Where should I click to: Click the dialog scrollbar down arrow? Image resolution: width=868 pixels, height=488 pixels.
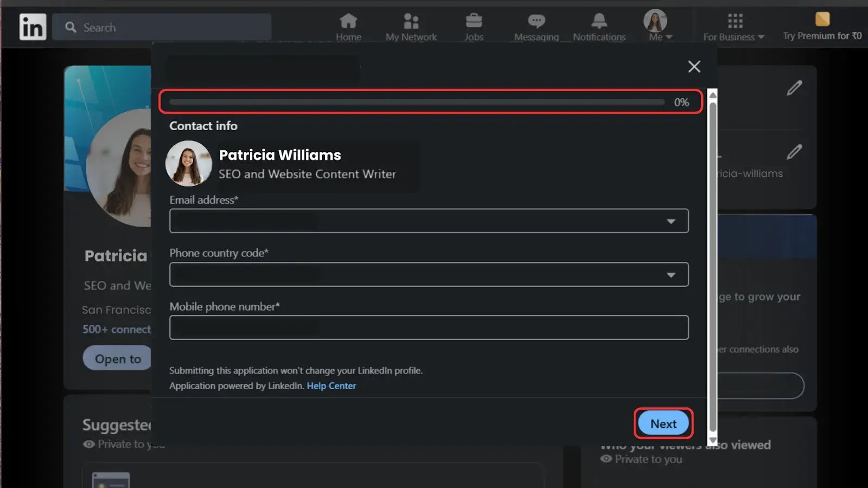pyautogui.click(x=713, y=441)
